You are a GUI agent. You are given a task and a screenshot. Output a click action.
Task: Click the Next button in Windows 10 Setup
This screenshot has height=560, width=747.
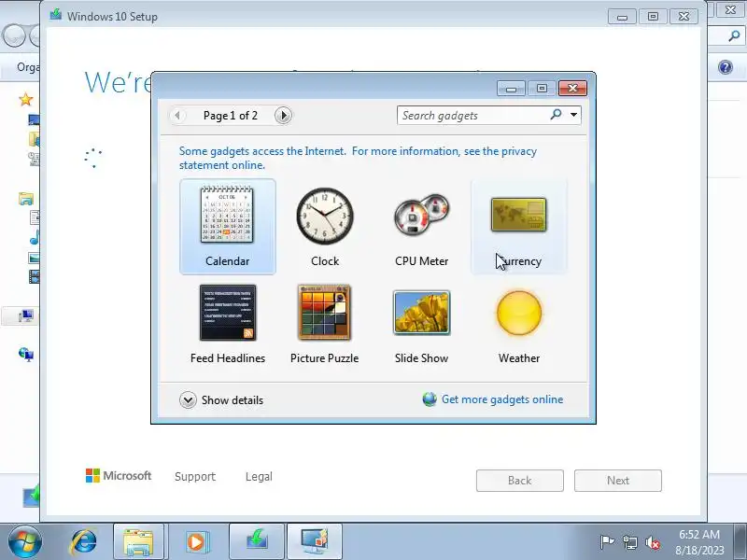tap(618, 481)
